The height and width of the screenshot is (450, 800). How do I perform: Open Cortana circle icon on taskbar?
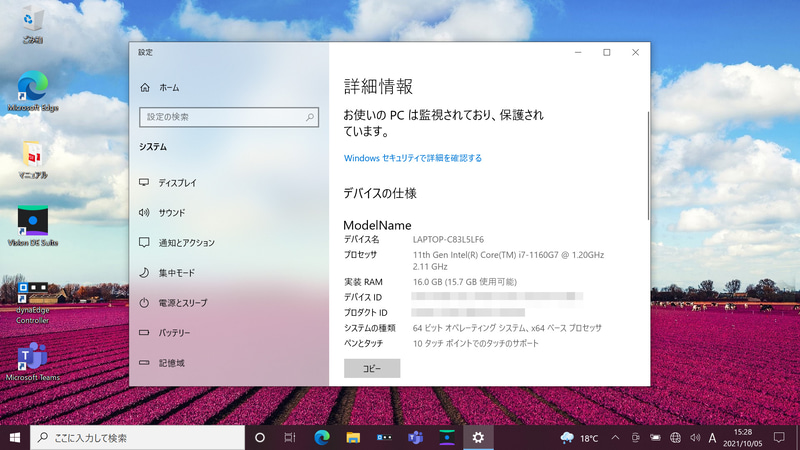coord(260,438)
